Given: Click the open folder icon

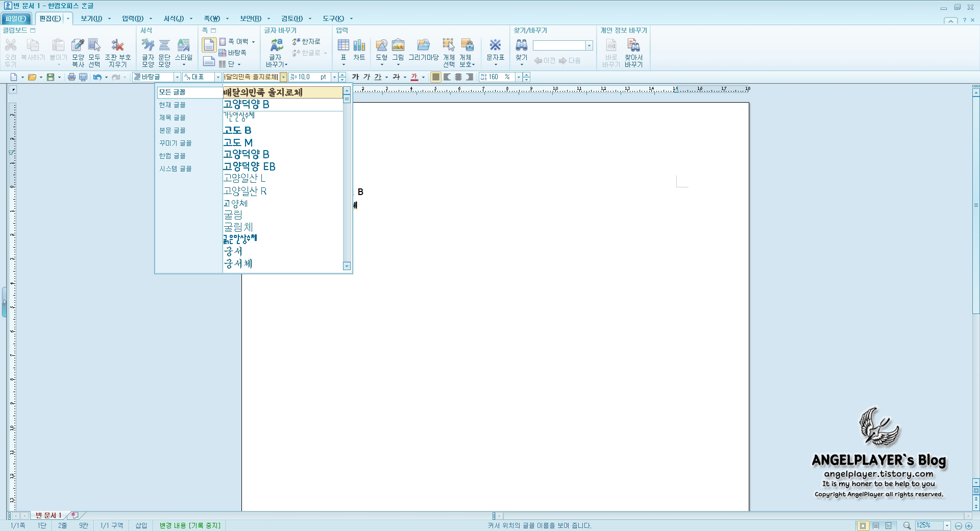Looking at the screenshot, I should (32, 77).
